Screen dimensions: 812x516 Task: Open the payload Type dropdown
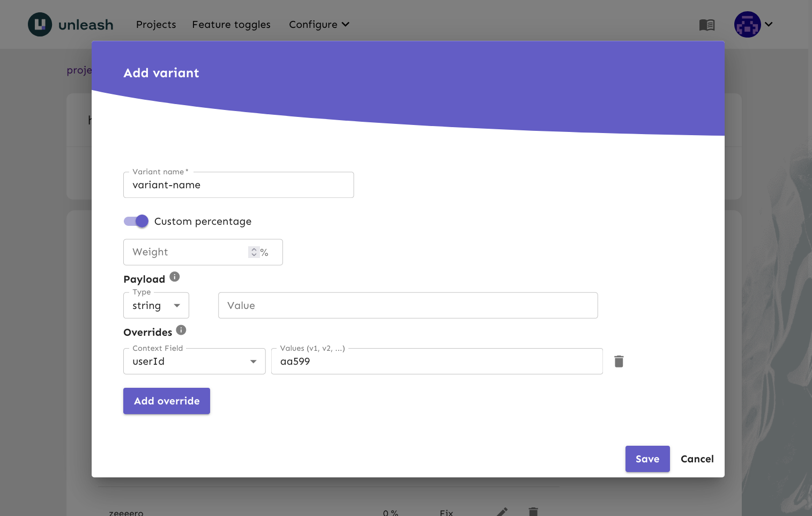pyautogui.click(x=156, y=306)
